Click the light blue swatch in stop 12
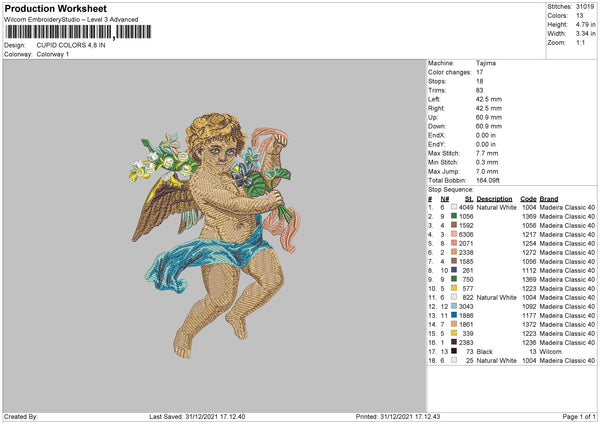Viewport: 600px width, 424px height. (454, 306)
